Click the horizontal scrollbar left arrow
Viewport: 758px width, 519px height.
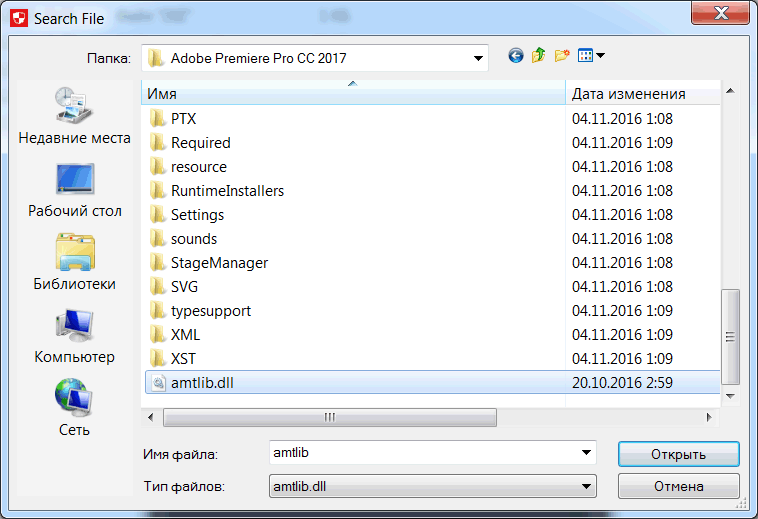(x=150, y=417)
